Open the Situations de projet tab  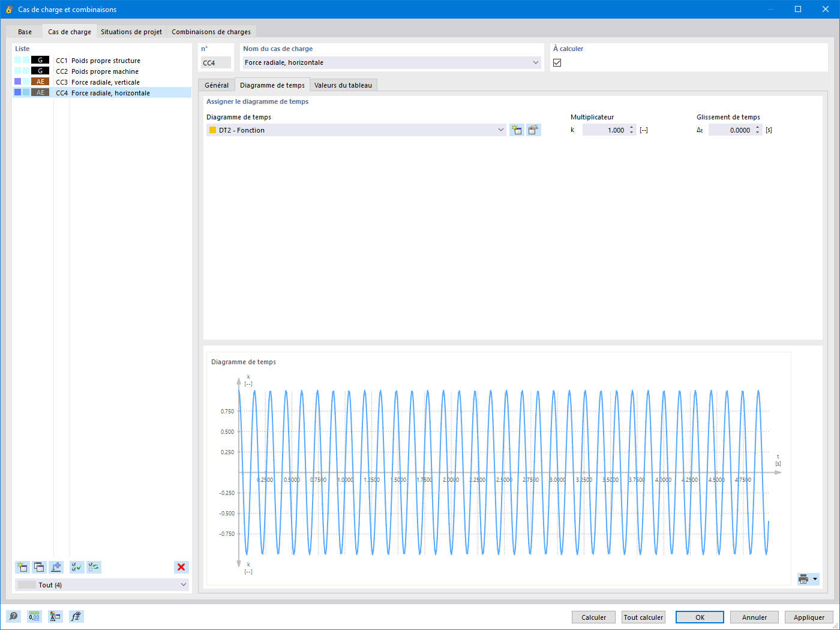tap(131, 32)
